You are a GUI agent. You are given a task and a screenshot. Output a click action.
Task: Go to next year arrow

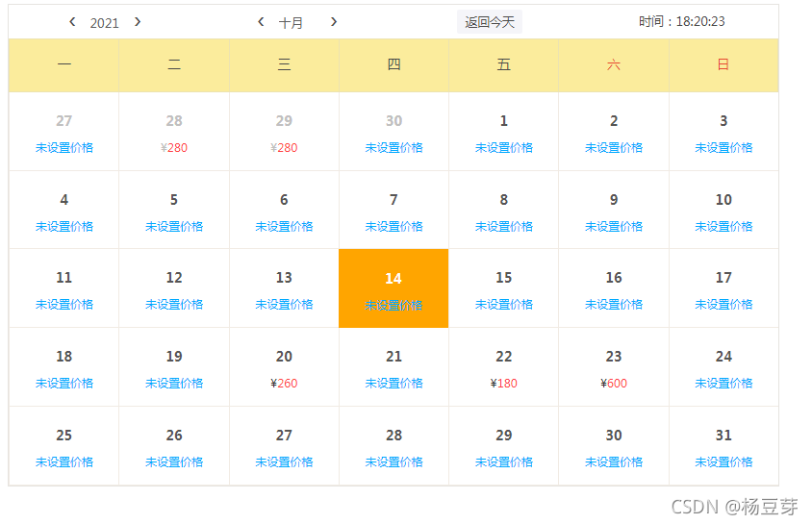pyautogui.click(x=138, y=22)
